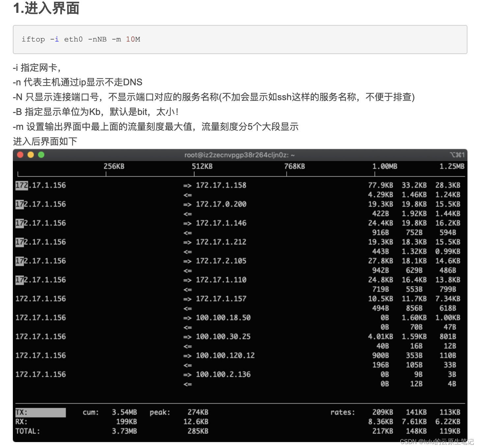Click the rate value 4.29KB
The width and height of the screenshot is (479, 448).
(380, 195)
